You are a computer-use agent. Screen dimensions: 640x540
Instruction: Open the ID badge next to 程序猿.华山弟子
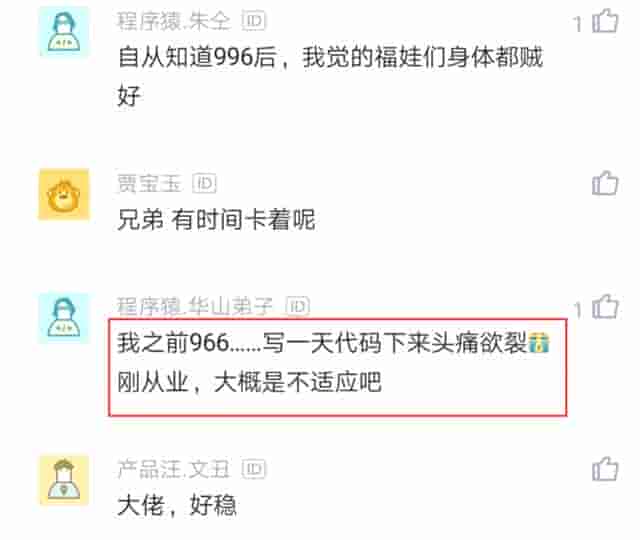tap(298, 306)
